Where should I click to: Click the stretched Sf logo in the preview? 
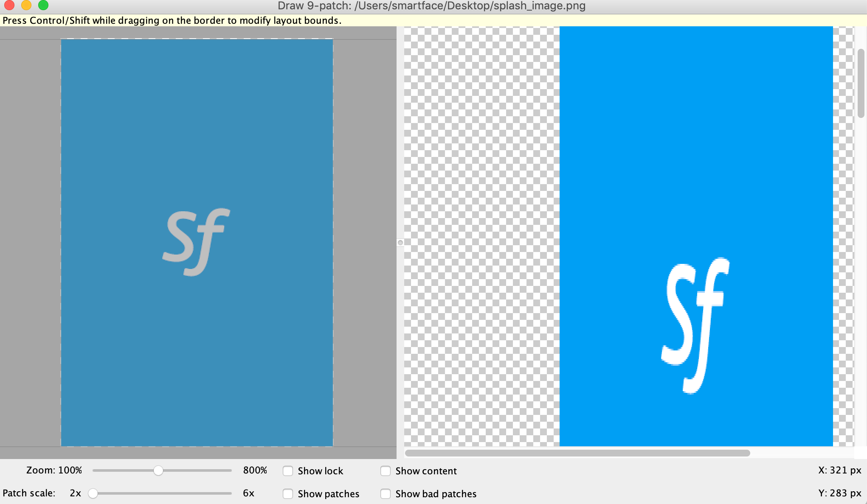point(695,325)
